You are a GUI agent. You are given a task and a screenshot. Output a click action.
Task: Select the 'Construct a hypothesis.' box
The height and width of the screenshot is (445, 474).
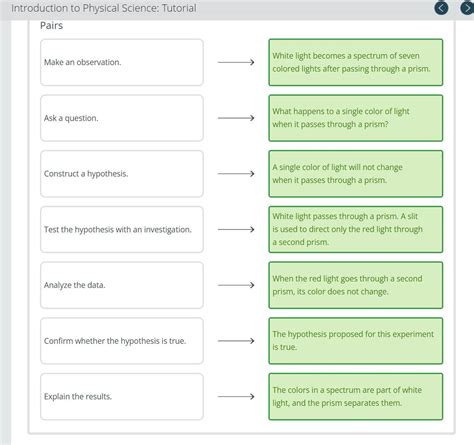(122, 174)
